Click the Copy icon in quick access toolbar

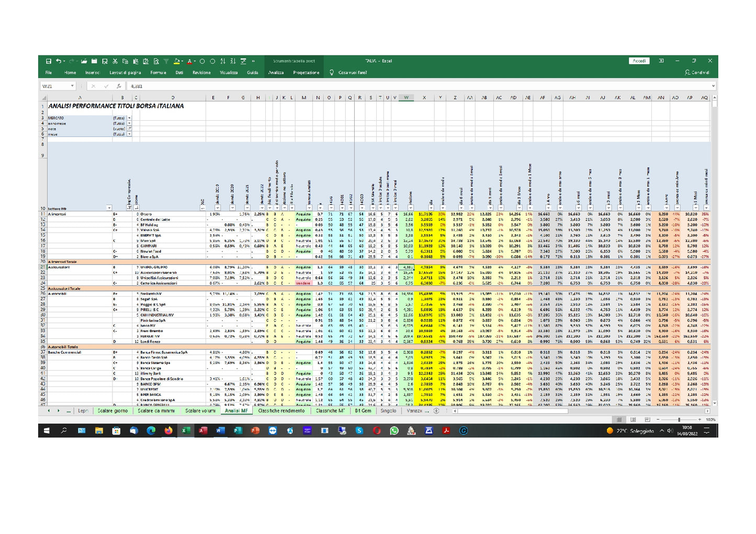(x=125, y=61)
